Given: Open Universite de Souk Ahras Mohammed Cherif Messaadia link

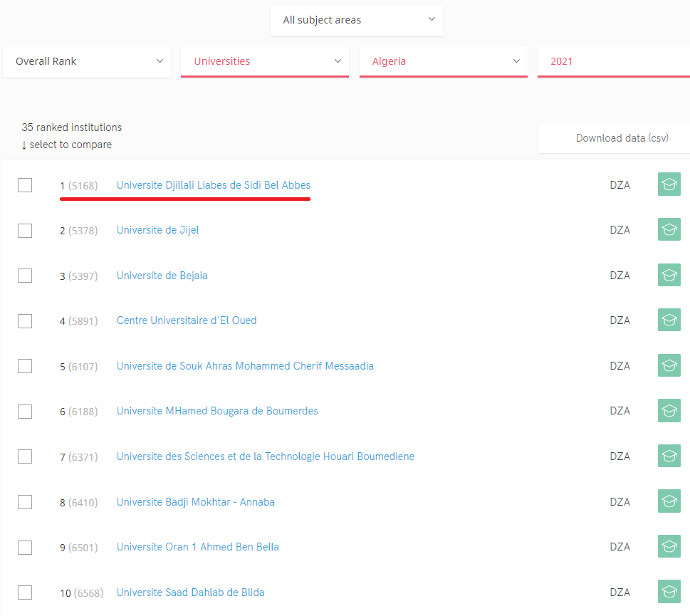Looking at the screenshot, I should click(x=245, y=366).
